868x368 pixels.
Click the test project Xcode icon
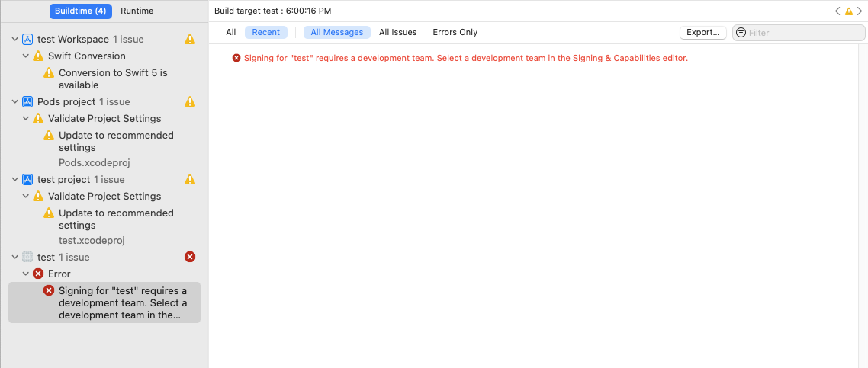pyautogui.click(x=27, y=180)
